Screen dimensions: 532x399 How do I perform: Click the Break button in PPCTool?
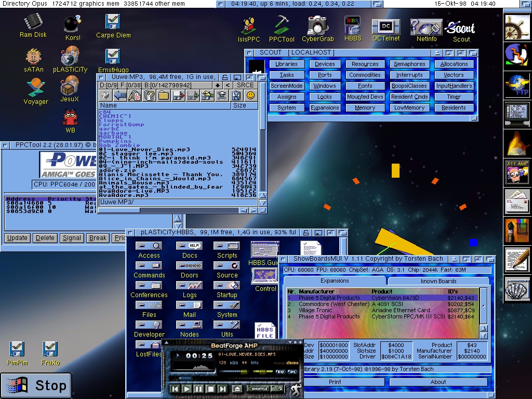[98, 238]
